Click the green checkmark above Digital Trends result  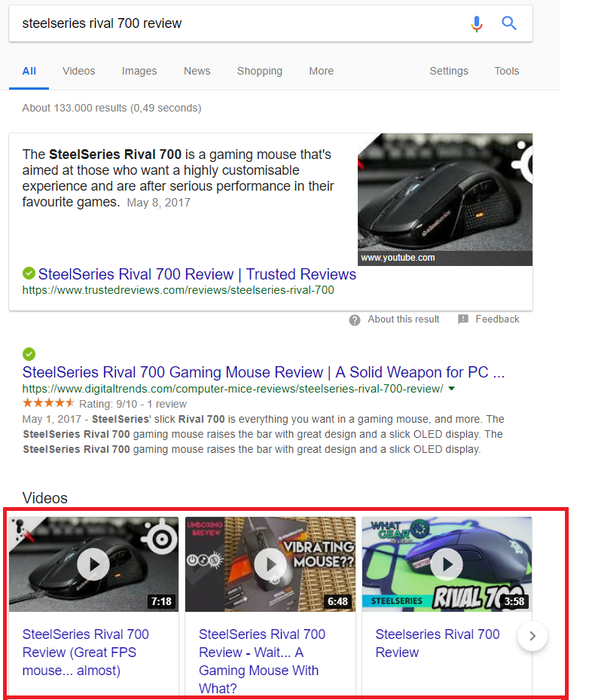(x=29, y=354)
